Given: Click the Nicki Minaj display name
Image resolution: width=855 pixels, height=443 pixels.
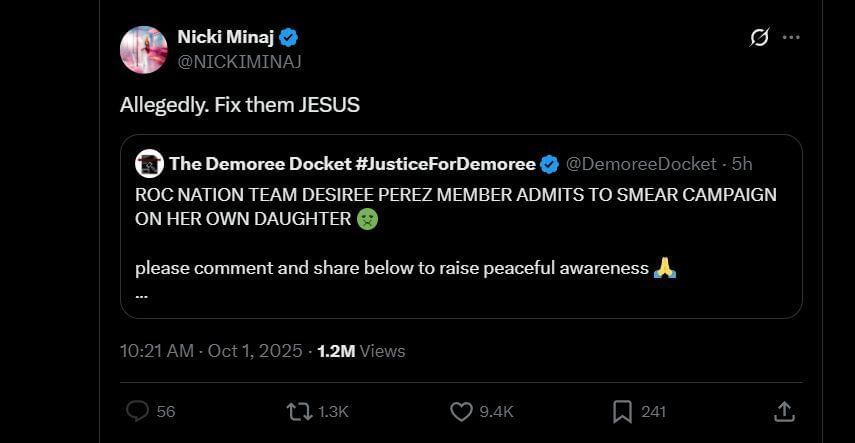Looking at the screenshot, I should [225, 38].
